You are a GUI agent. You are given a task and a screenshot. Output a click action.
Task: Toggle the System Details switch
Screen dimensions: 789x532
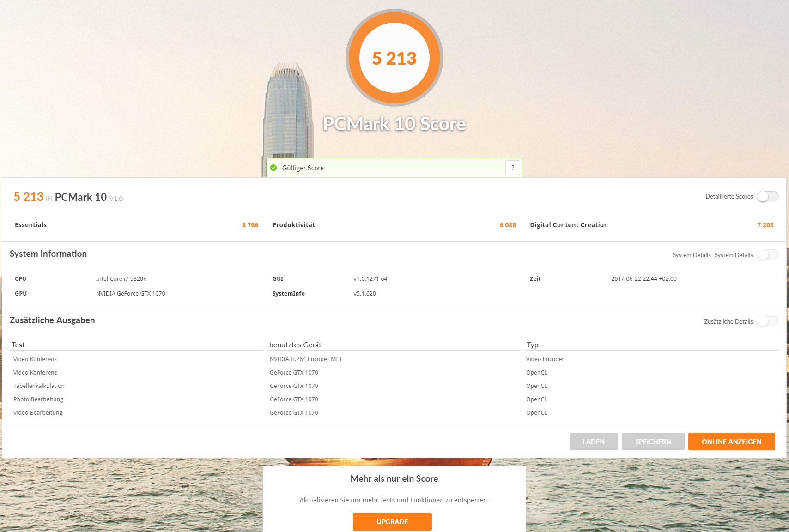767,255
